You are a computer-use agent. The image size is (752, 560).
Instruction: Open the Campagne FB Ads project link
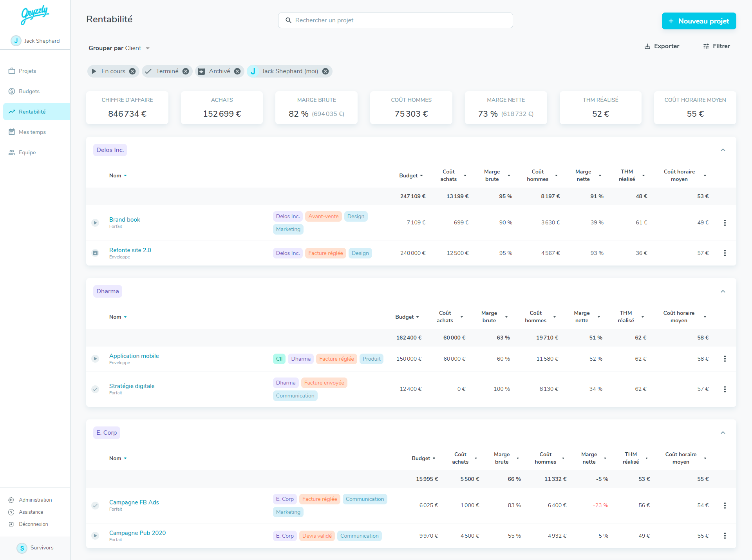point(134,502)
